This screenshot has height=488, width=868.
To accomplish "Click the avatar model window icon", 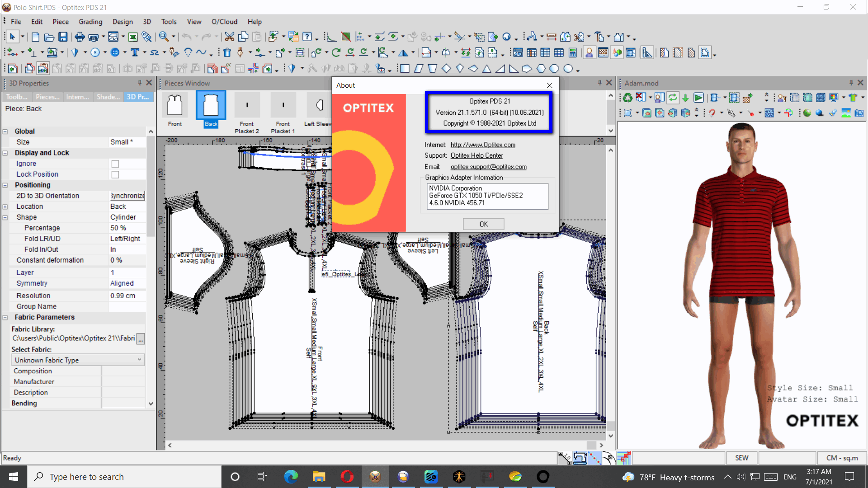I will pos(589,53).
